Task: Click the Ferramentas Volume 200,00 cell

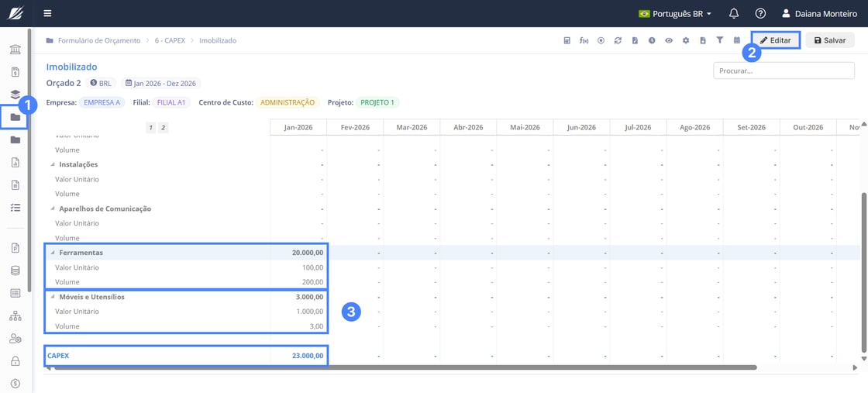Action: [x=298, y=281]
